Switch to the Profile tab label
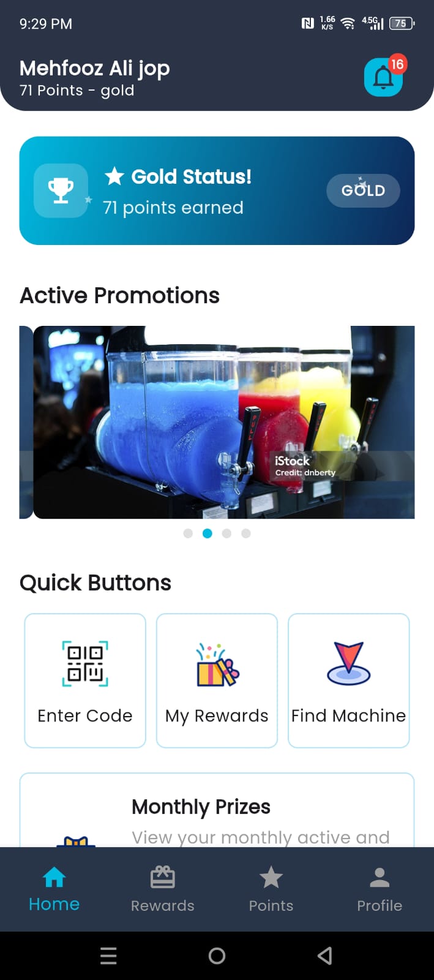 380,906
